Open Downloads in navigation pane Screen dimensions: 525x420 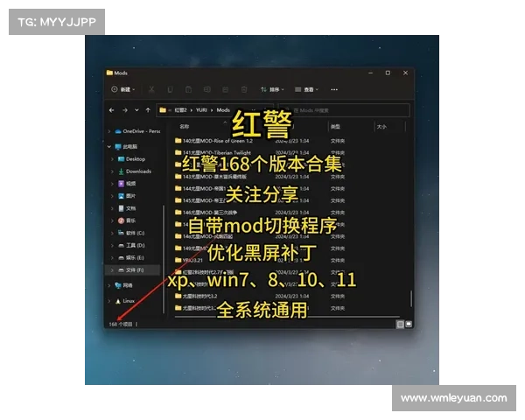tap(135, 171)
